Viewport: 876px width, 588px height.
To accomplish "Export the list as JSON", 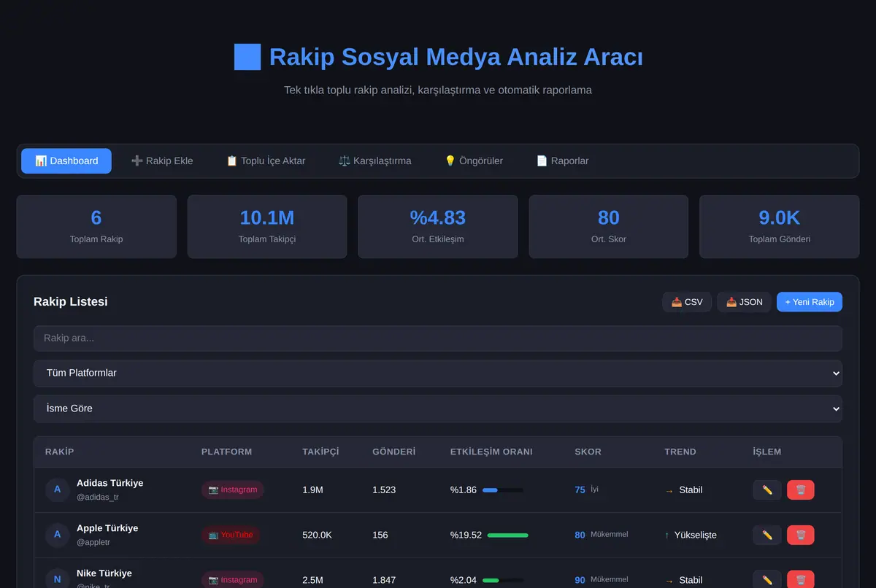I will click(x=744, y=302).
